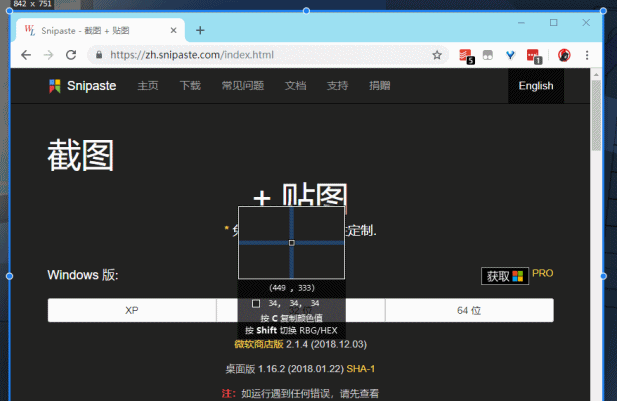Screen dimensions: 617x401
Task: Click the browser forward arrow
Action: [x=48, y=55]
